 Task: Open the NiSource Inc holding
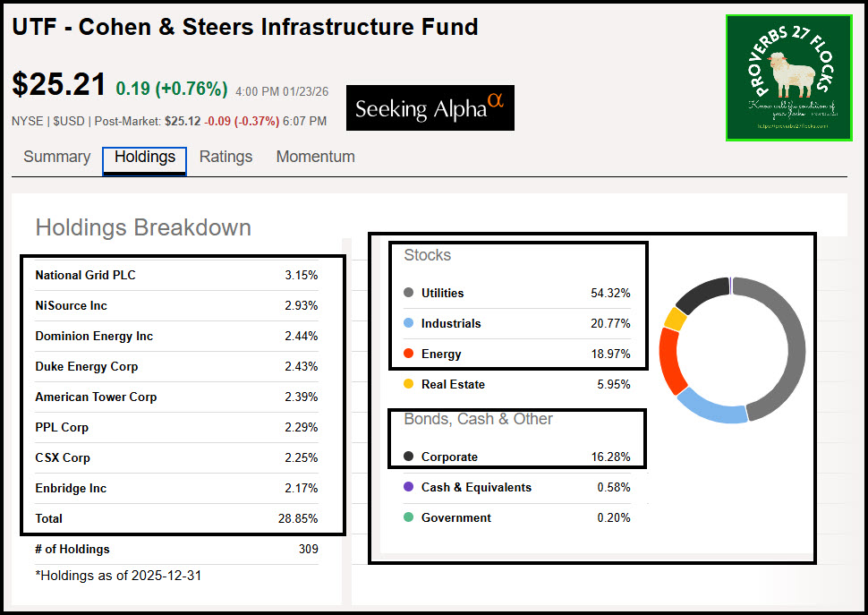coord(71,305)
